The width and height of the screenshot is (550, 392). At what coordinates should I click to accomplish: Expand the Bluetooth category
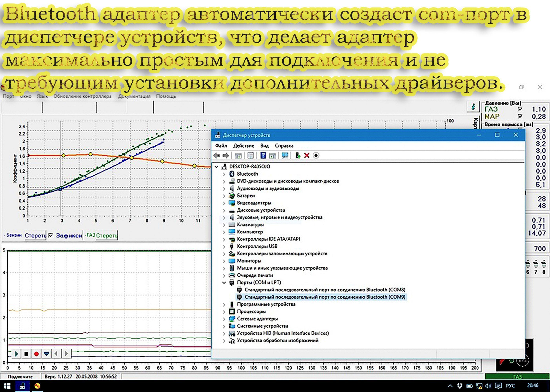(x=224, y=174)
